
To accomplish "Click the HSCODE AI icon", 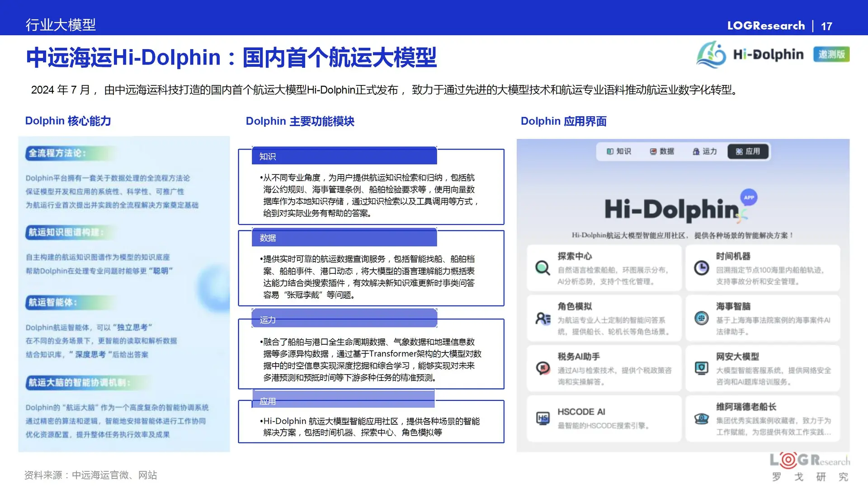I will click(x=542, y=418).
